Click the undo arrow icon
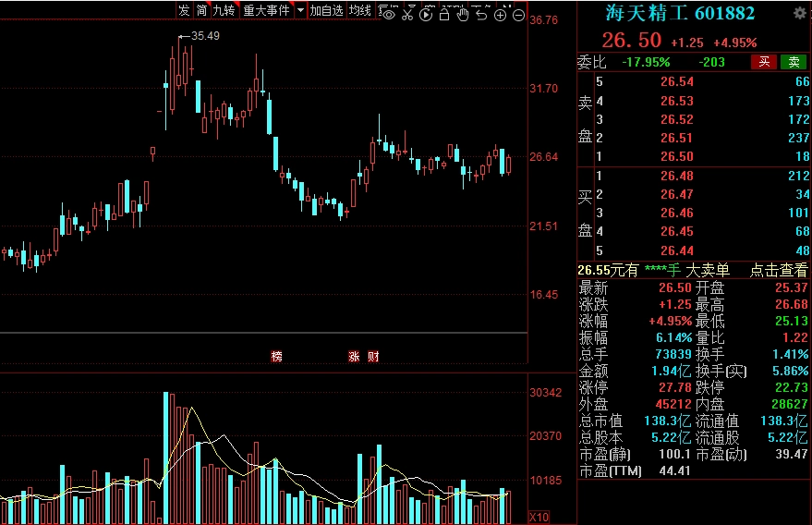 tap(481, 13)
